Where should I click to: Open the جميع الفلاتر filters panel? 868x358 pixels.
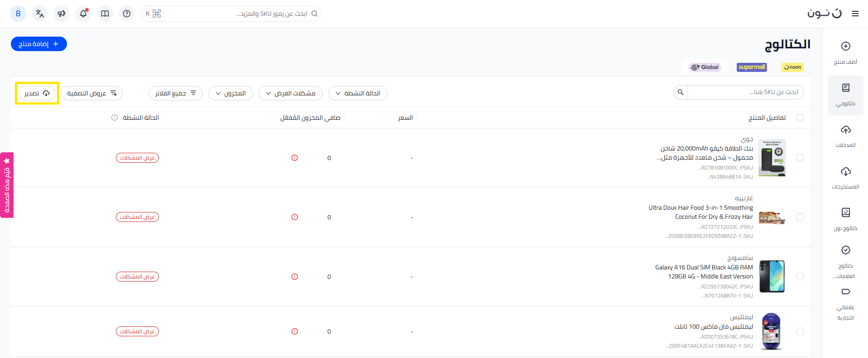coord(176,93)
